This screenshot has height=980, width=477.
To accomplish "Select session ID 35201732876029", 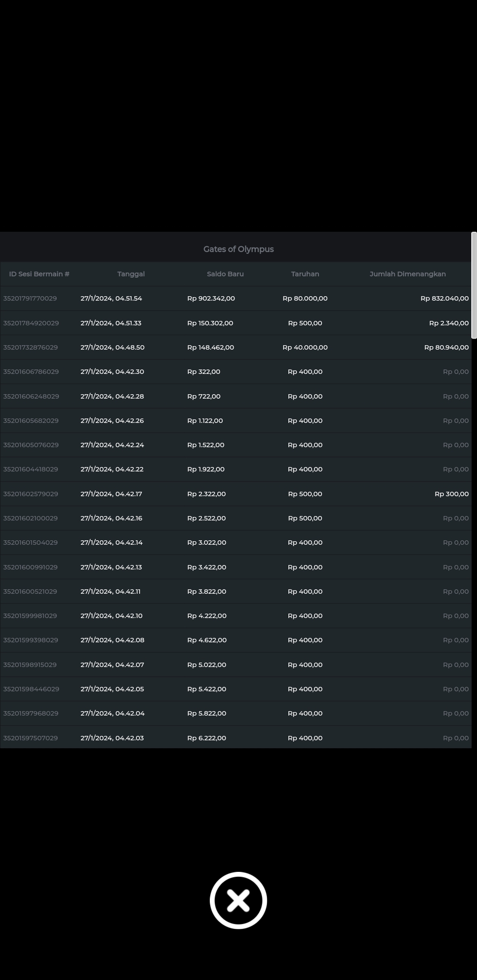I will click(30, 347).
